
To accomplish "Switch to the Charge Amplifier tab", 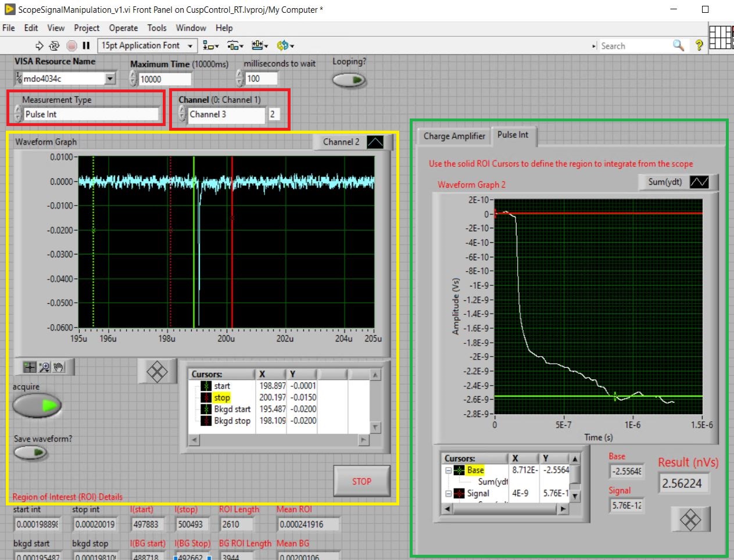I will pyautogui.click(x=454, y=136).
